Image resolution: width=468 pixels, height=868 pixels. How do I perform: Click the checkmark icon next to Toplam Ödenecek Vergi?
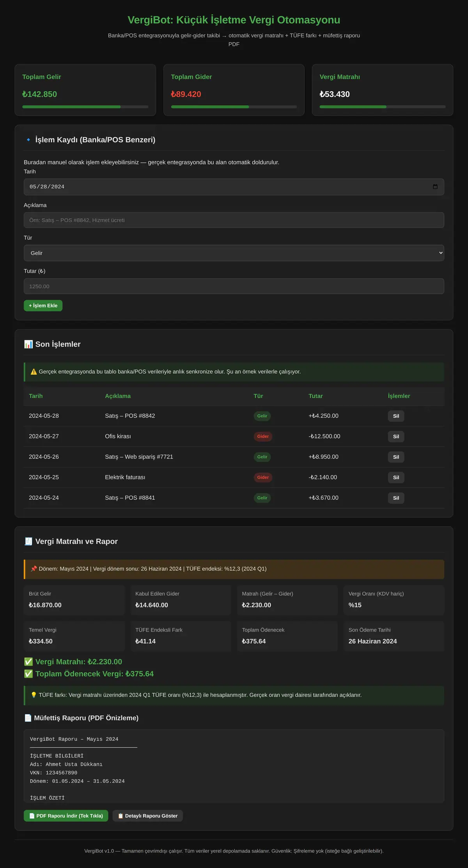(28, 674)
